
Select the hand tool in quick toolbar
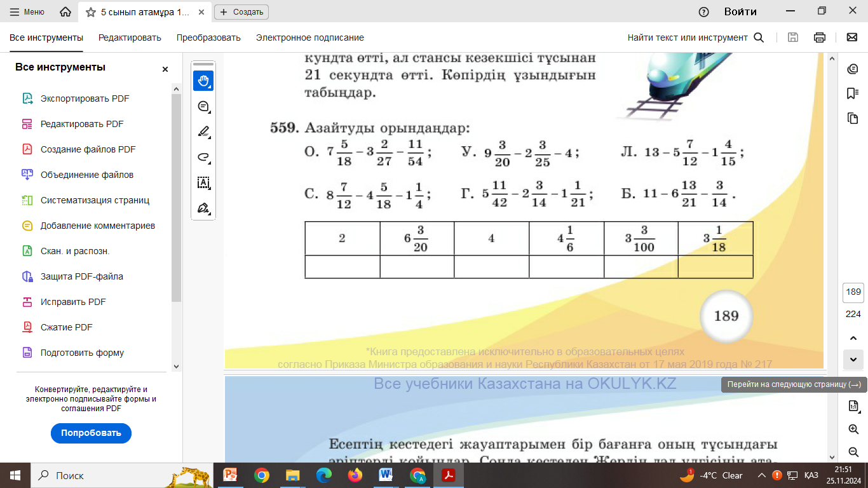click(203, 81)
